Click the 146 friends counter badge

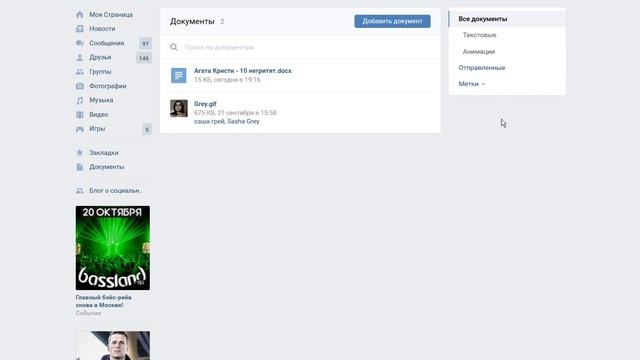point(144,58)
